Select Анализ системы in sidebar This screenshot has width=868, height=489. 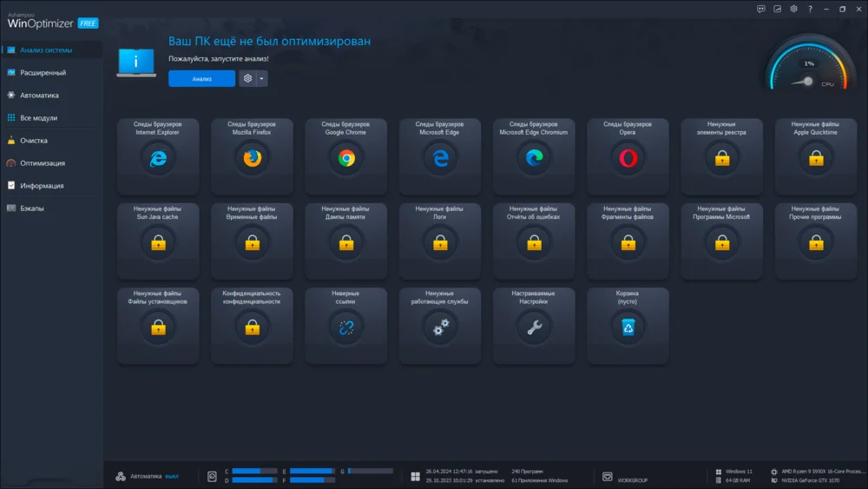(x=51, y=50)
